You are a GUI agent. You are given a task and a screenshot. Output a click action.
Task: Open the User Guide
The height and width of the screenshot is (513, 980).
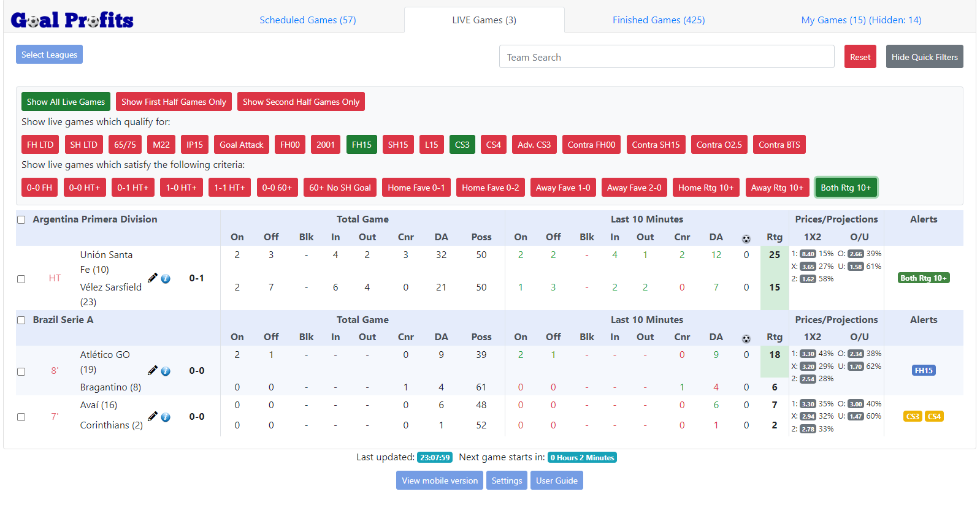click(557, 481)
